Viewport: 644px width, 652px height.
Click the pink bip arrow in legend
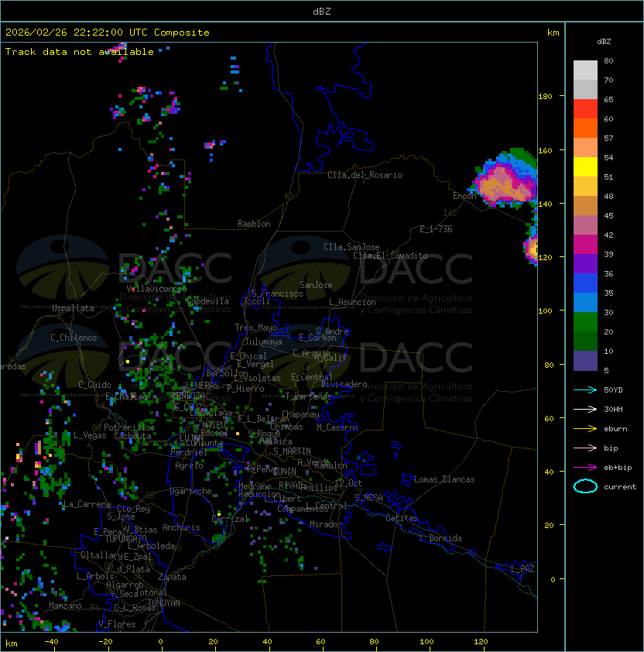[585, 448]
